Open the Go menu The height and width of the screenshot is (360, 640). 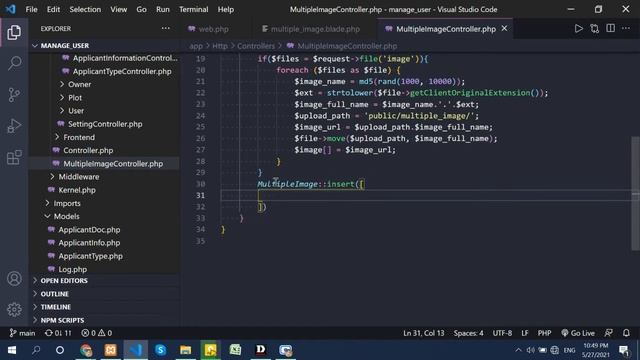(141, 9)
